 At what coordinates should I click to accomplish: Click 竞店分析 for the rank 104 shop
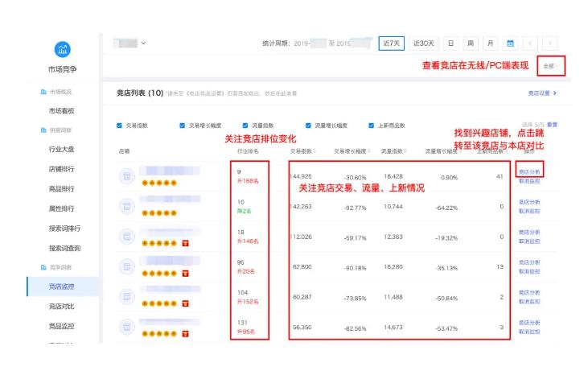(529, 292)
